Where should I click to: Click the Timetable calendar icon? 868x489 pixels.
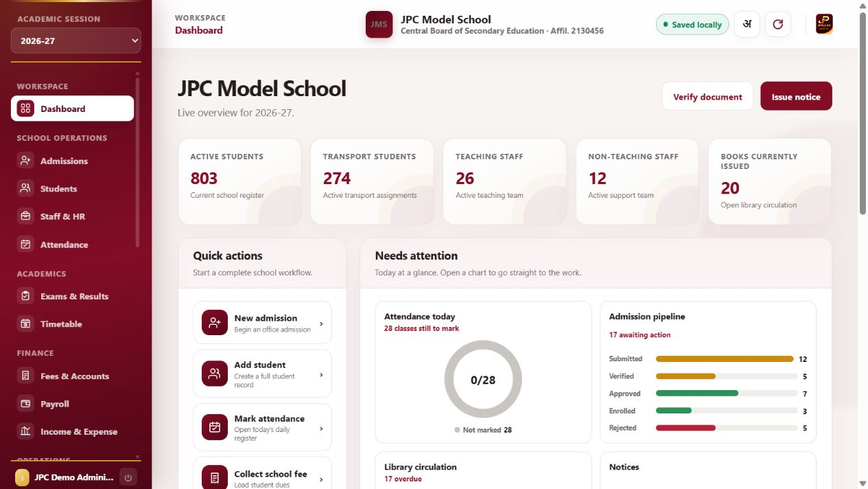point(25,323)
